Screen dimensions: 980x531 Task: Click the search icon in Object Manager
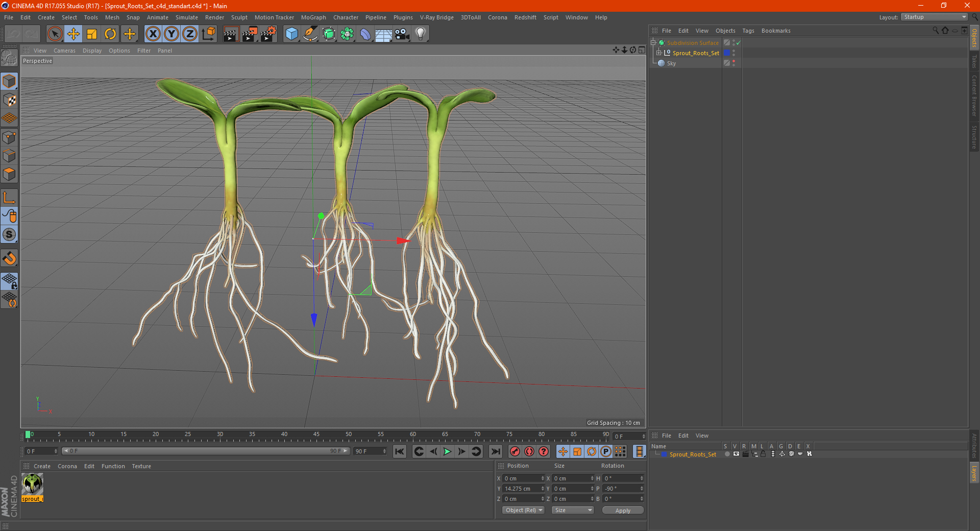tap(936, 31)
